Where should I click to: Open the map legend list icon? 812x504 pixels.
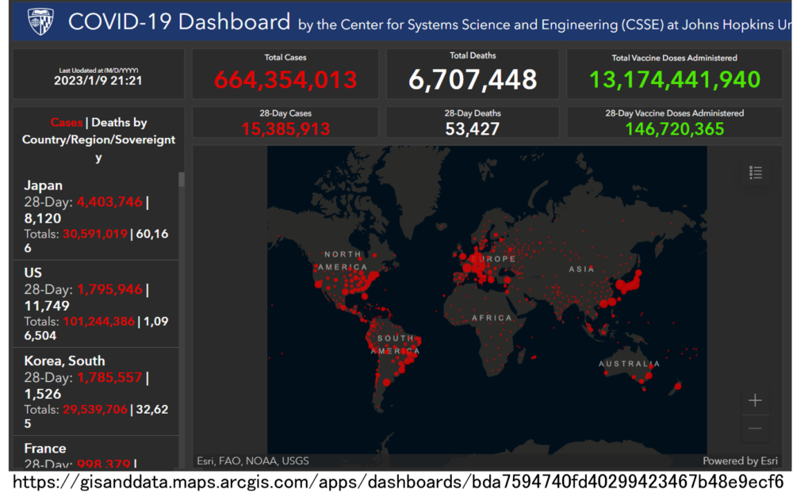click(x=755, y=173)
